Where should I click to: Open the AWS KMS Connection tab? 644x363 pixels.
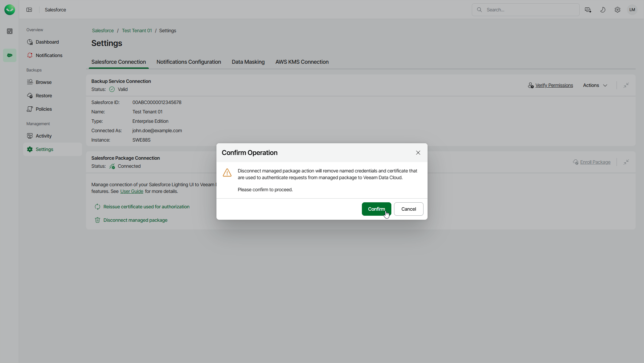coord(302,62)
